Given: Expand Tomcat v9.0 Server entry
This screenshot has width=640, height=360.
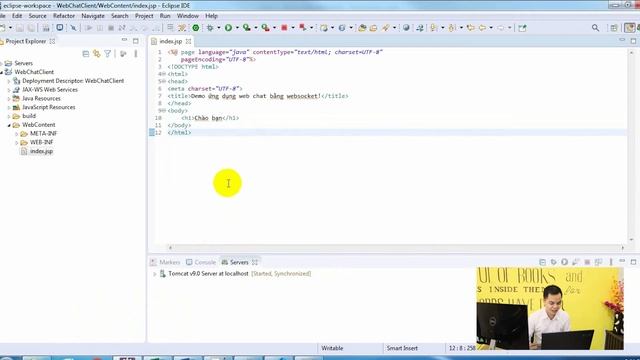Looking at the screenshot, I should point(155,274).
